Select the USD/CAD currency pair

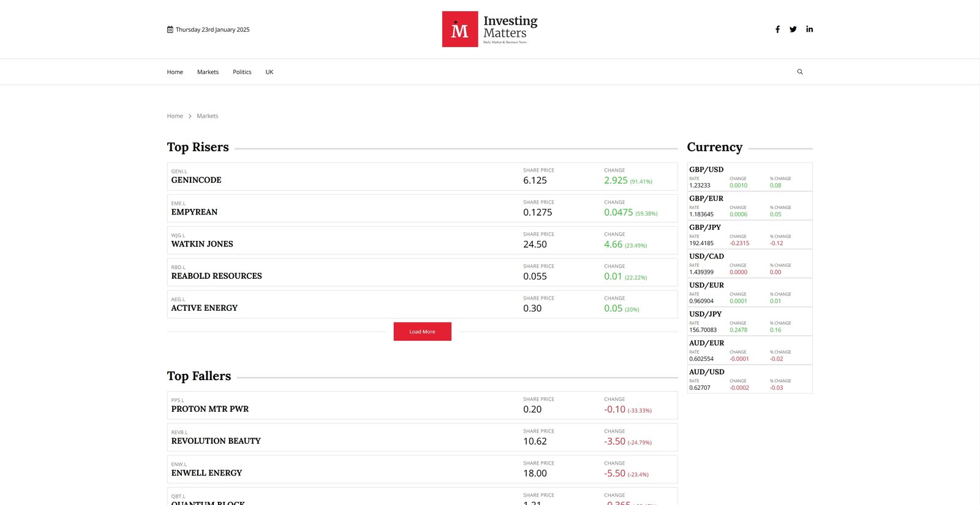750,264
